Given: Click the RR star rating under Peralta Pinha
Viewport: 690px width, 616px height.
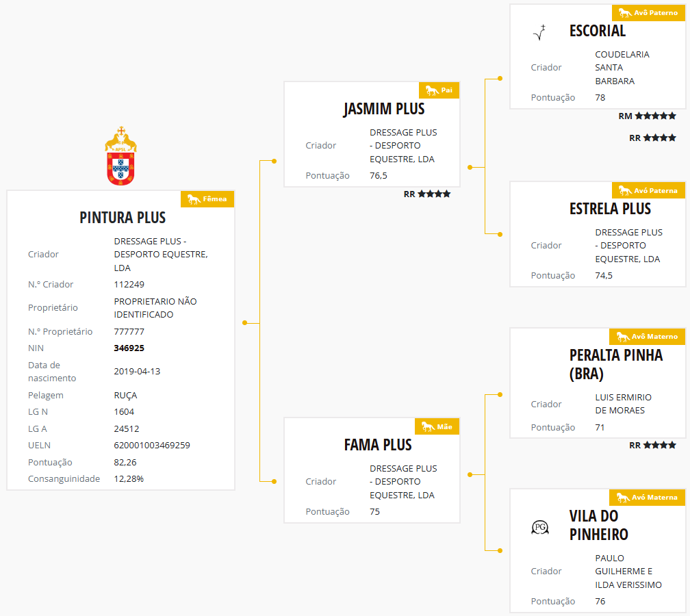Looking at the screenshot, I should tap(653, 446).
